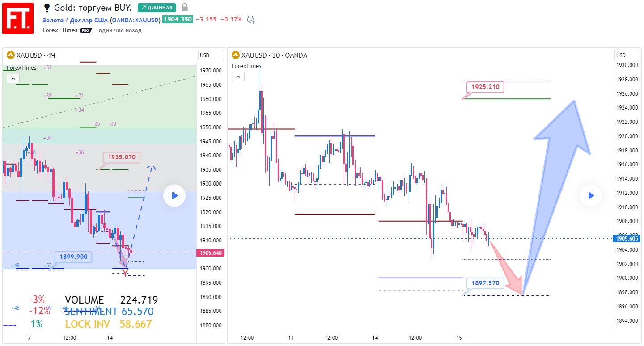
Task: Click the lightbulb idea icon
Action: point(47,8)
